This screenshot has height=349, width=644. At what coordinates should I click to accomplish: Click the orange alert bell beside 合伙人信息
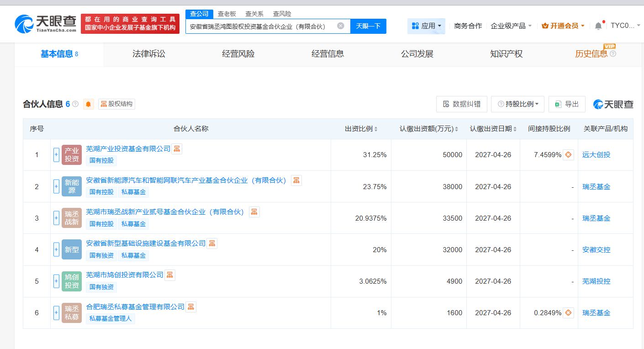pyautogui.click(x=88, y=104)
